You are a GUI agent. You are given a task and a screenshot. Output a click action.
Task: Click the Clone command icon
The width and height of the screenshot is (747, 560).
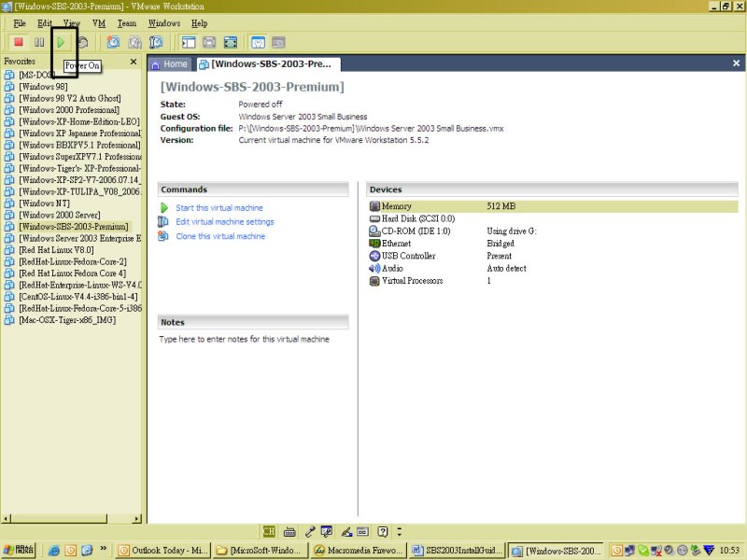tap(163, 236)
